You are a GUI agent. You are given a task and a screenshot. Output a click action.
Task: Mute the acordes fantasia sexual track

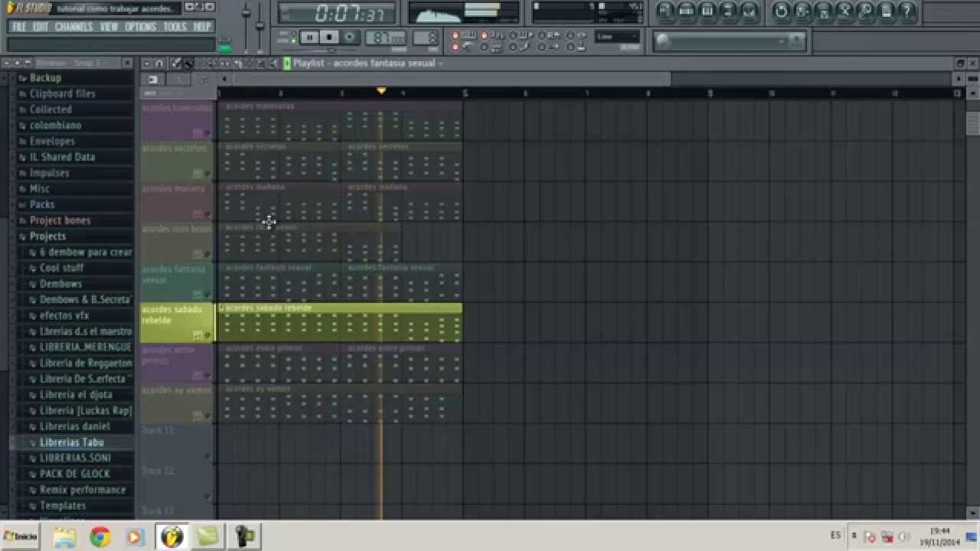(207, 295)
